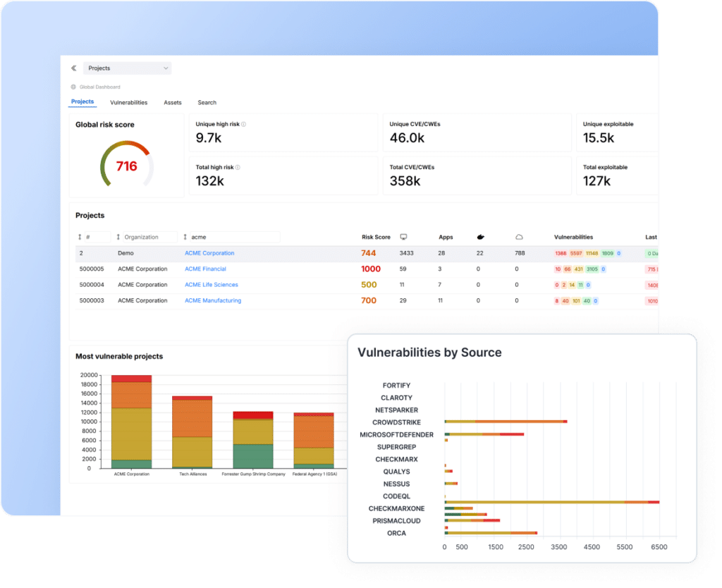Open the Projects dropdown selector
Screen dimensions: 722x588
[x=127, y=68]
